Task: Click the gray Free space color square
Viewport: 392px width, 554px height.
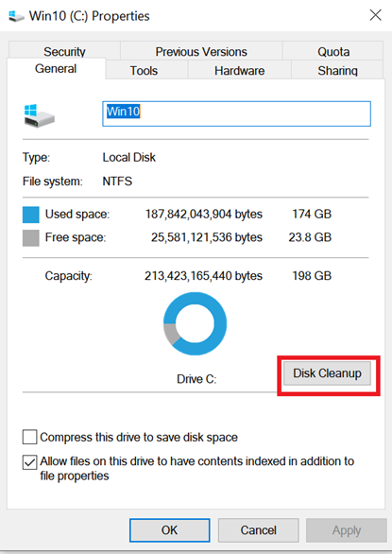Action: point(31,238)
